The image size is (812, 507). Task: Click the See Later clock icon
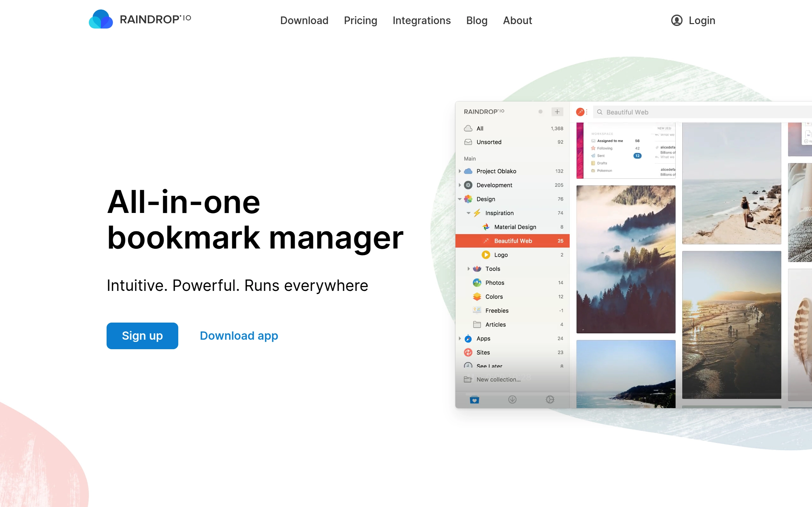468,366
